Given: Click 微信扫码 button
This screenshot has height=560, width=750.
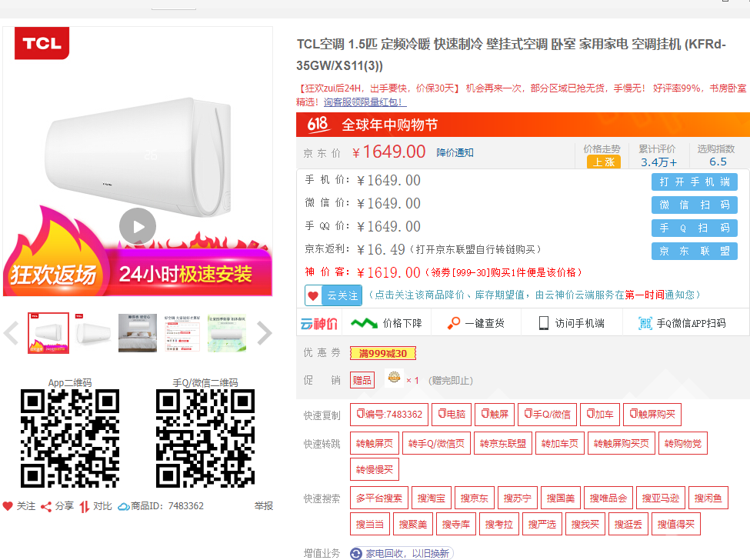Looking at the screenshot, I should pos(694,205).
